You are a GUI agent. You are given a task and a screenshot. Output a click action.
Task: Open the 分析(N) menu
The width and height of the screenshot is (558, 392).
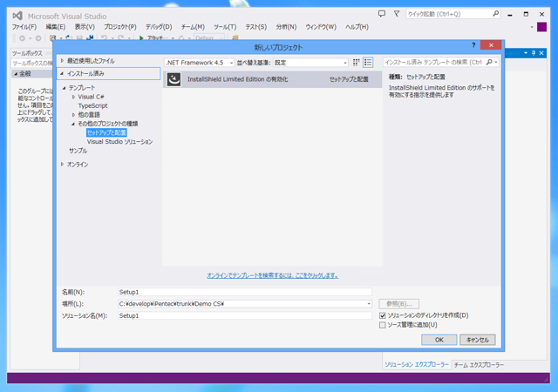click(286, 27)
